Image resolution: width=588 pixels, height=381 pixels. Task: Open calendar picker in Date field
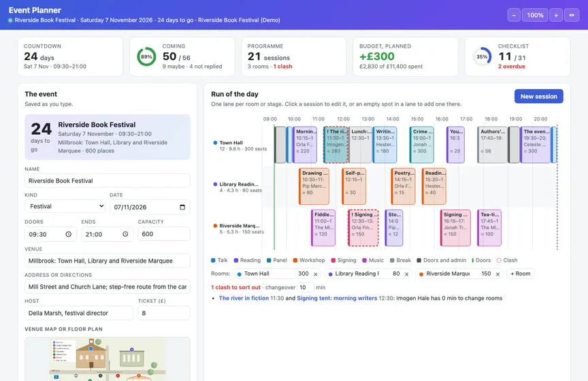point(182,207)
